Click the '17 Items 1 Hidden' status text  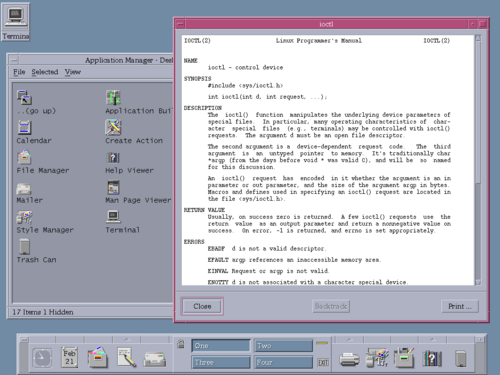(x=43, y=312)
